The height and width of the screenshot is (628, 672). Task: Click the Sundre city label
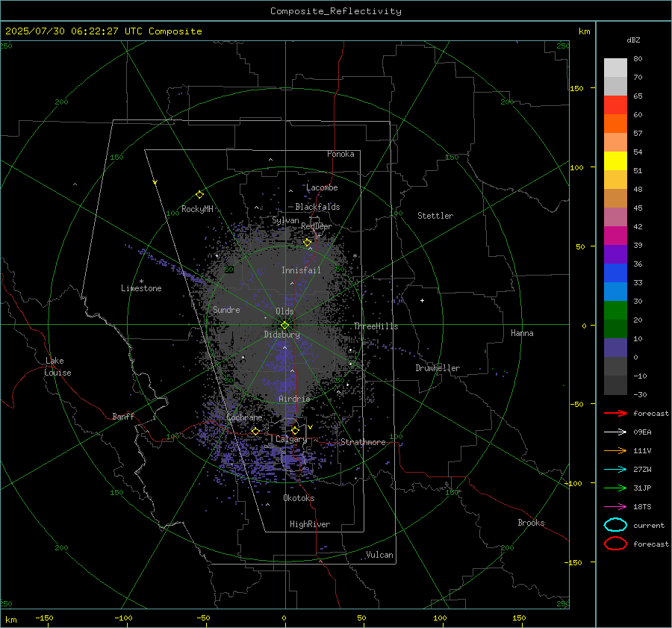tap(226, 310)
